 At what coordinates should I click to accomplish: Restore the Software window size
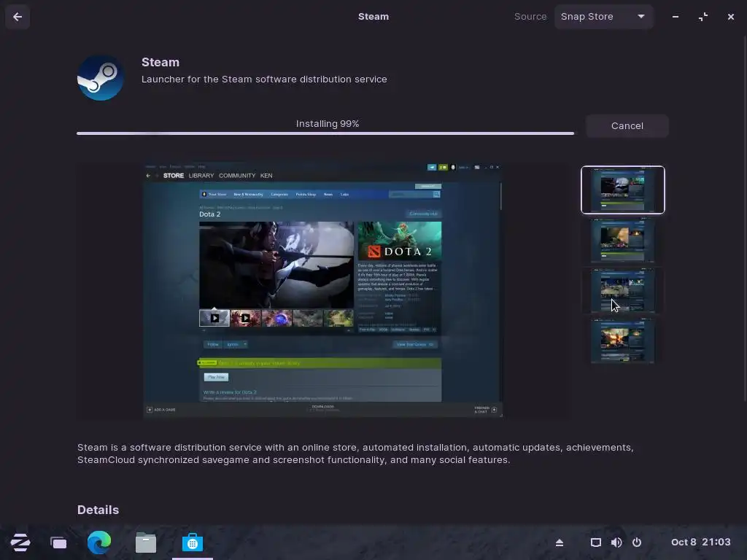pyautogui.click(x=703, y=17)
